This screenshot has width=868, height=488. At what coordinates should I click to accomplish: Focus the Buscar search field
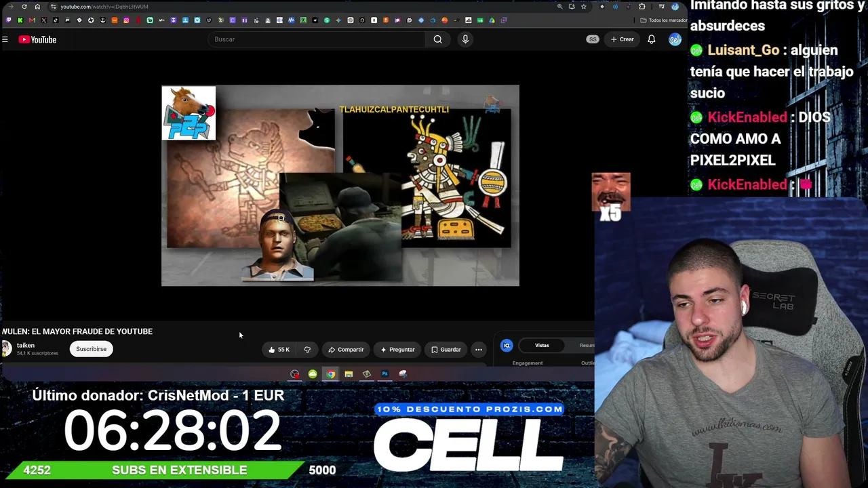point(317,39)
